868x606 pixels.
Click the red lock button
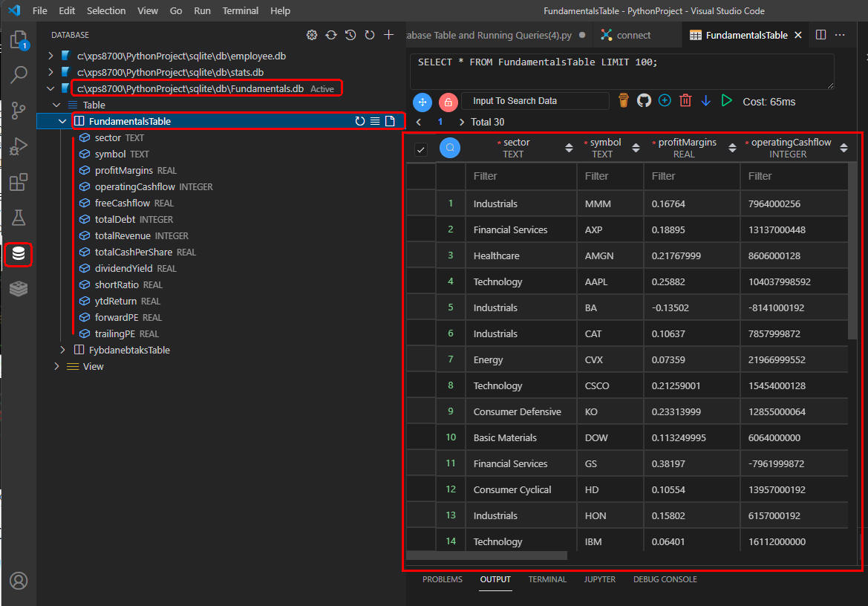click(x=448, y=102)
